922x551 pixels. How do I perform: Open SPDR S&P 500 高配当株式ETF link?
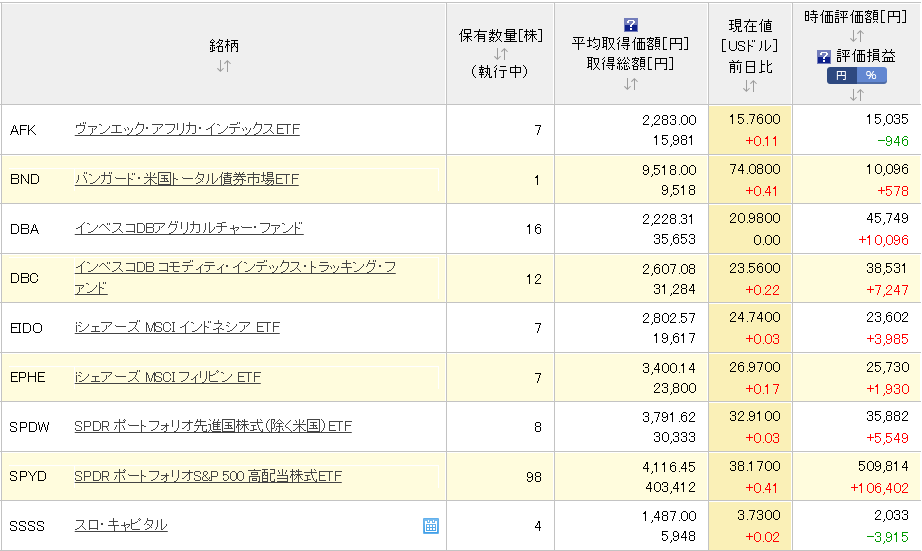[x=208, y=476]
